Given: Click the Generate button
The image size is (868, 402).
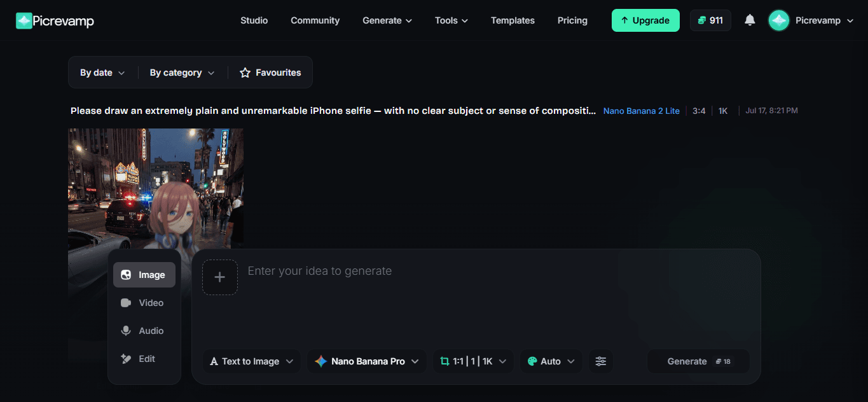Looking at the screenshot, I should [698, 361].
